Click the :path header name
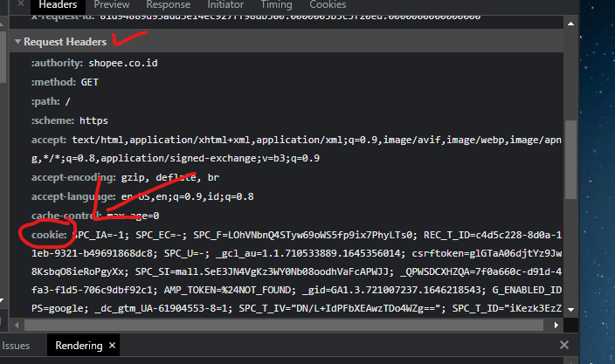The width and height of the screenshot is (615, 364). point(45,101)
